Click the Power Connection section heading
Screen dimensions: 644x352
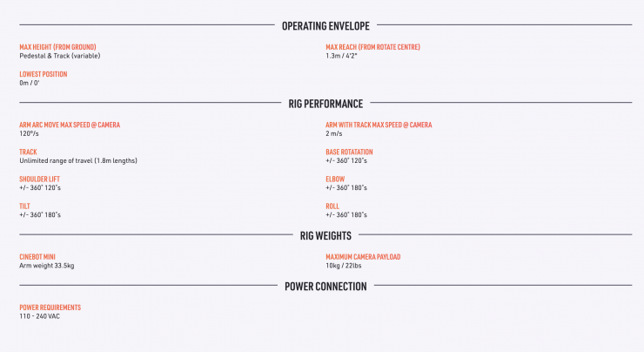325,287
